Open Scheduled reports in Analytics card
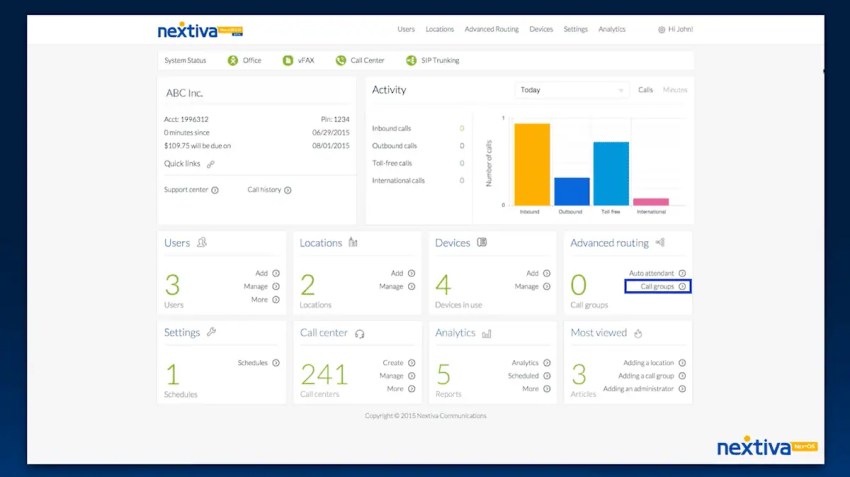850x477 pixels. coord(529,376)
